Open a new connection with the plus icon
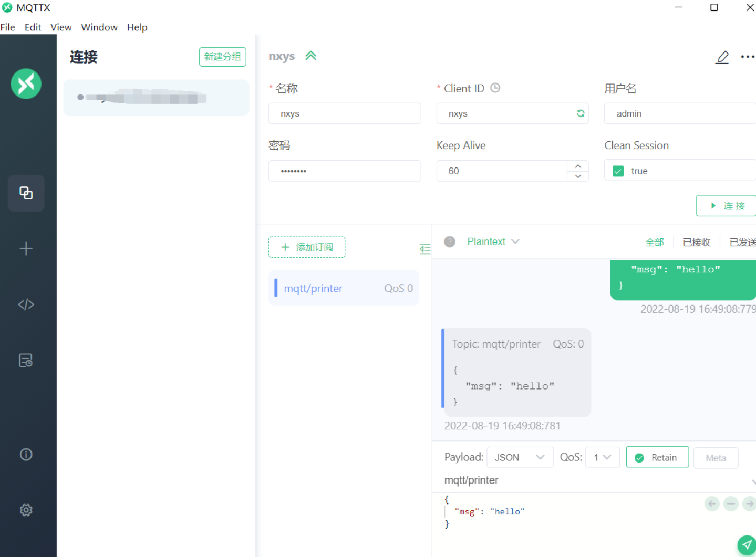This screenshot has height=557, width=756. coord(26,248)
